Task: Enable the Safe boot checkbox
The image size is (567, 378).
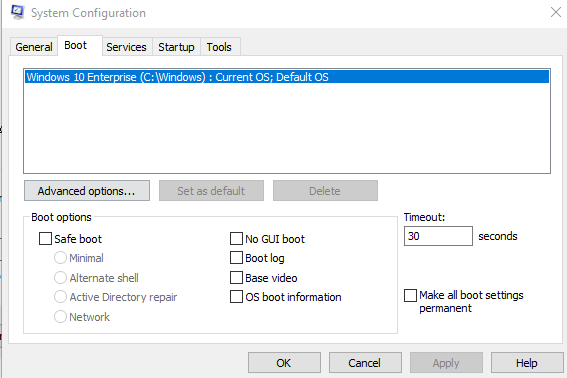Action: click(46, 239)
